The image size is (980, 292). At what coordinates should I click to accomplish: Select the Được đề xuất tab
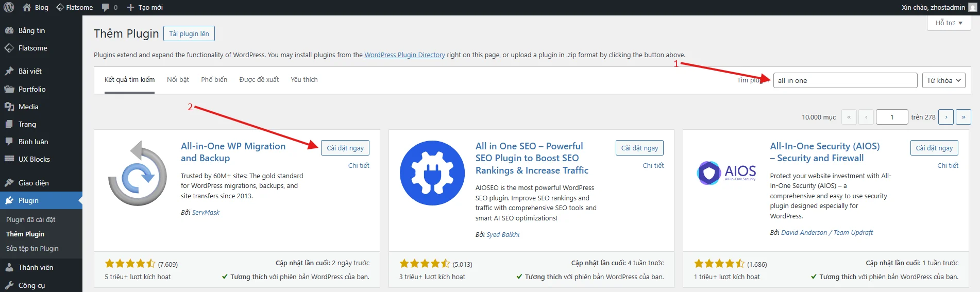259,79
